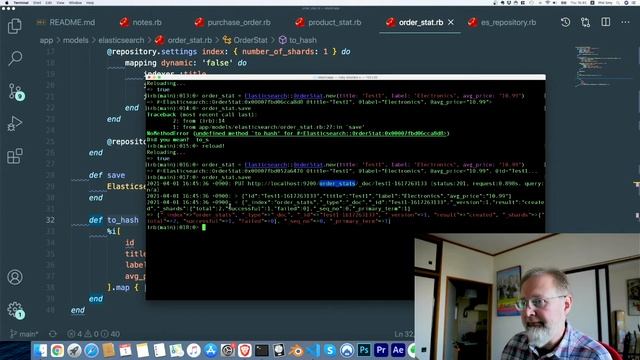The height and width of the screenshot is (360, 640).
Task: Open the editor more actions menu
Action: (625, 22)
